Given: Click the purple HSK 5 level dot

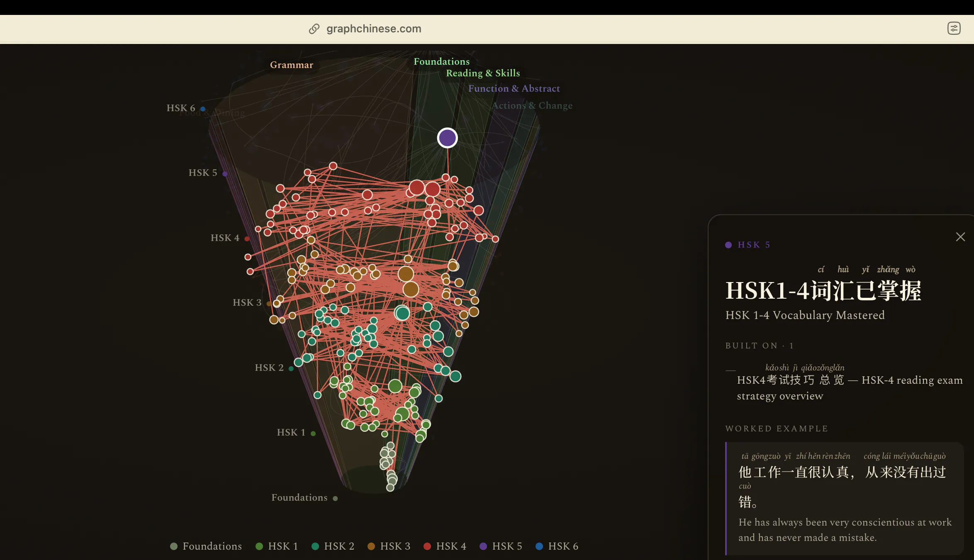Looking at the screenshot, I should (225, 174).
